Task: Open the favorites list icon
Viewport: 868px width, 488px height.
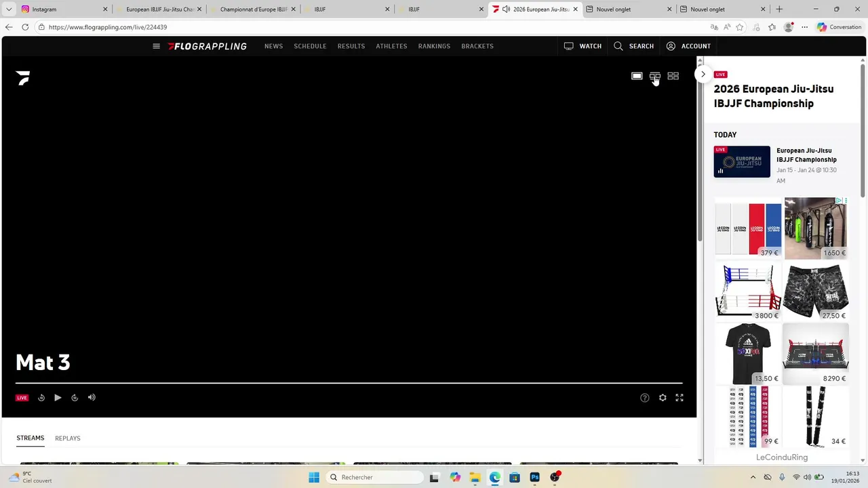Action: [x=772, y=27]
